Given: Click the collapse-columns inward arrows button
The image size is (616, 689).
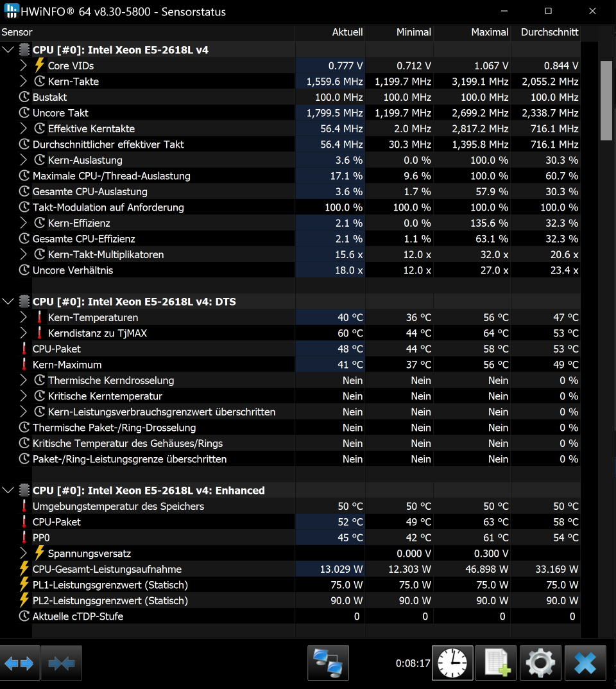Looking at the screenshot, I should coord(62,663).
